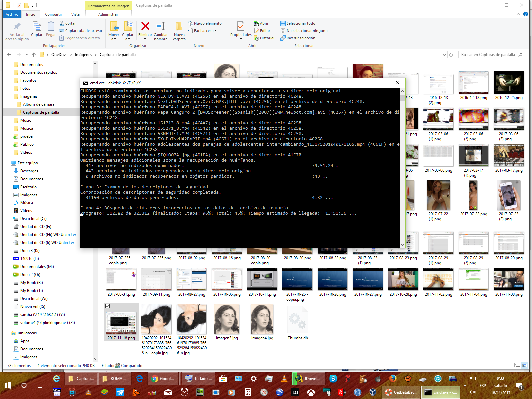Open the Archivo menu tab

12,14
